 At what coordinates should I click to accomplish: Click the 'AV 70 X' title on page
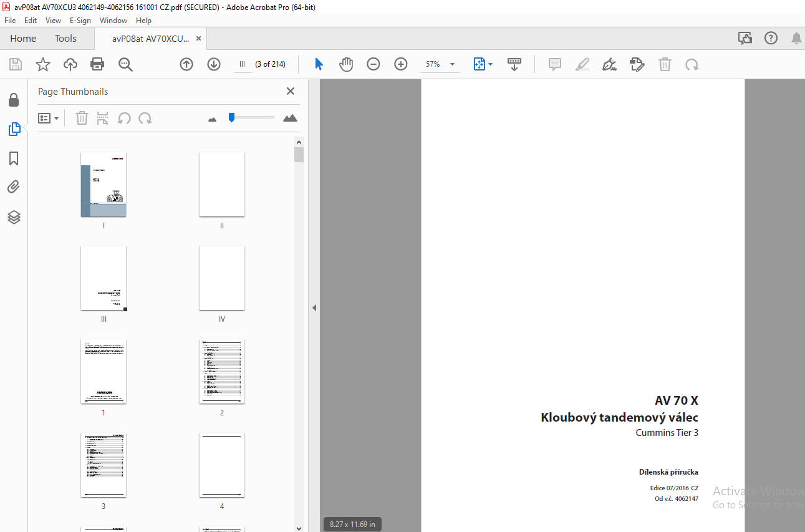click(x=677, y=400)
